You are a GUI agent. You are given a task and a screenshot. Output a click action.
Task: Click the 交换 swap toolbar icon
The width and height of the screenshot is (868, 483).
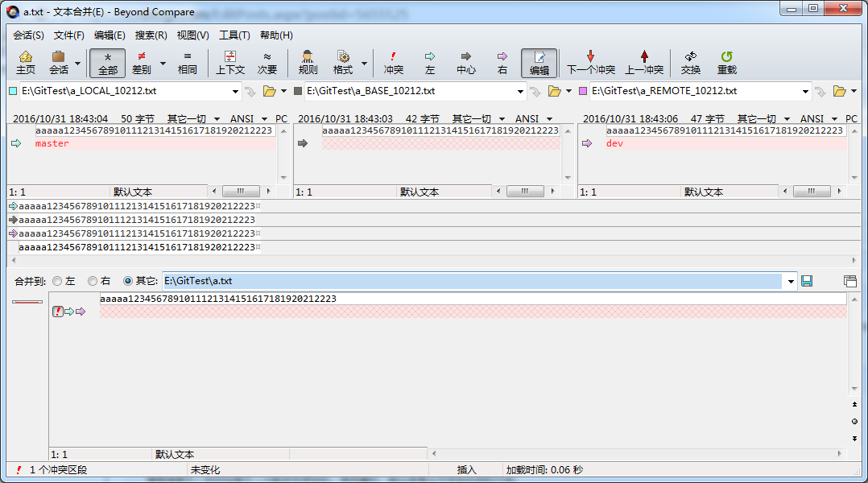pyautogui.click(x=690, y=62)
